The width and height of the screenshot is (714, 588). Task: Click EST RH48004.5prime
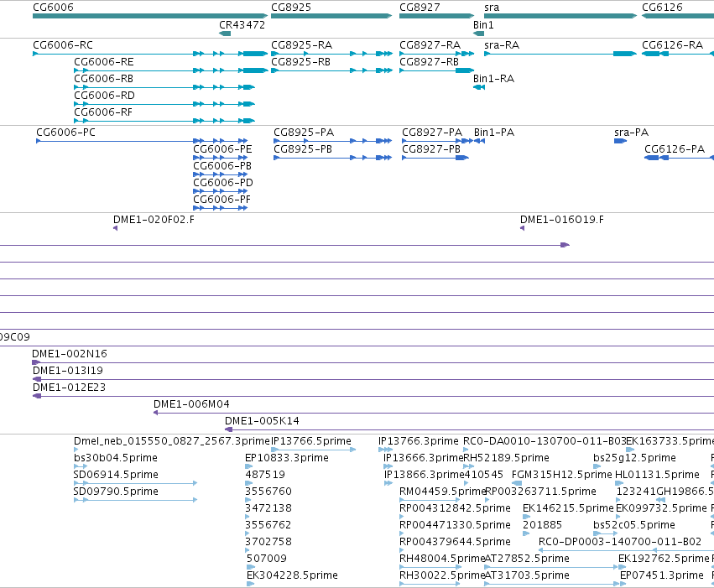click(x=430, y=567)
